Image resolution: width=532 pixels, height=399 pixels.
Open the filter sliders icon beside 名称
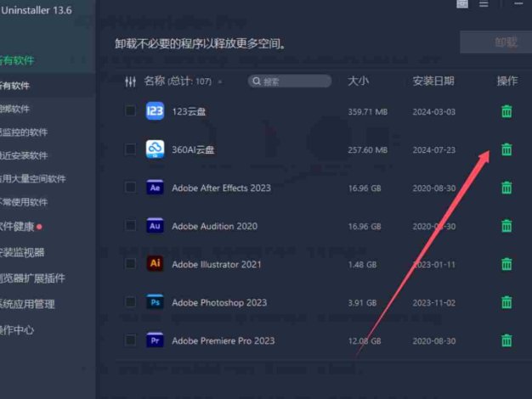click(x=130, y=81)
